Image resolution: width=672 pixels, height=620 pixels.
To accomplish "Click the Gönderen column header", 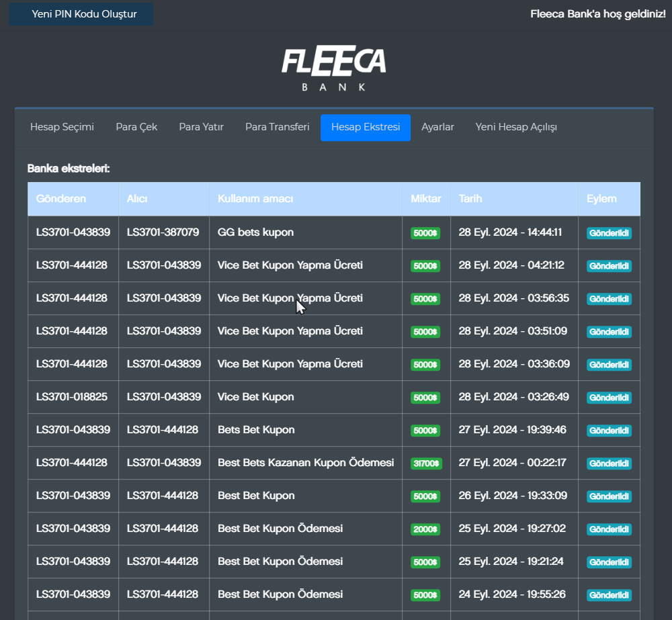I will pyautogui.click(x=61, y=199).
